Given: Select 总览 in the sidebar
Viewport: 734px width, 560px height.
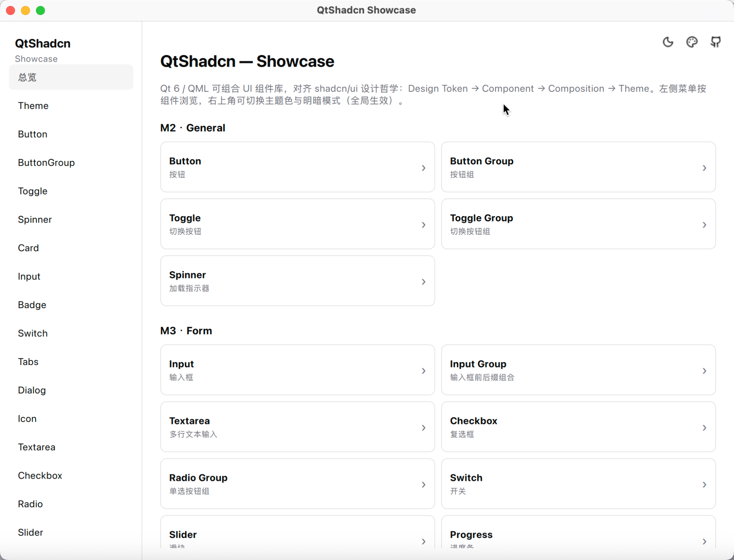Looking at the screenshot, I should (71, 77).
